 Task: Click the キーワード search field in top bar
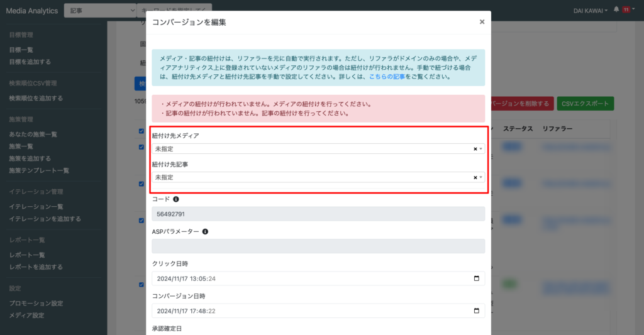click(174, 8)
